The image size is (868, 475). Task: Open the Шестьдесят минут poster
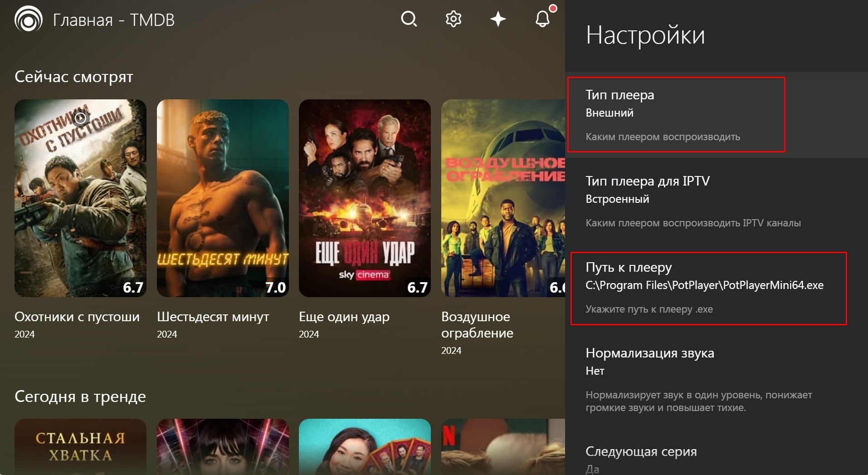click(x=223, y=198)
